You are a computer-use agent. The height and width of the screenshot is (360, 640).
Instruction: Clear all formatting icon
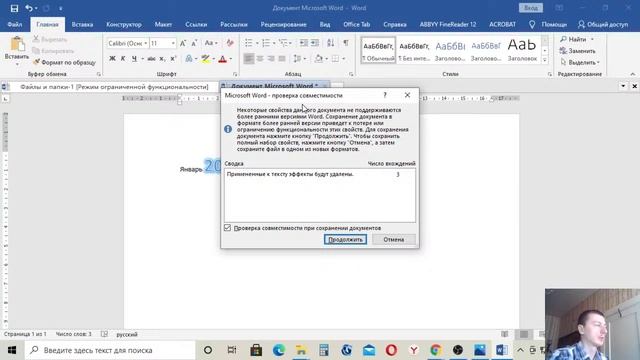pos(230,43)
